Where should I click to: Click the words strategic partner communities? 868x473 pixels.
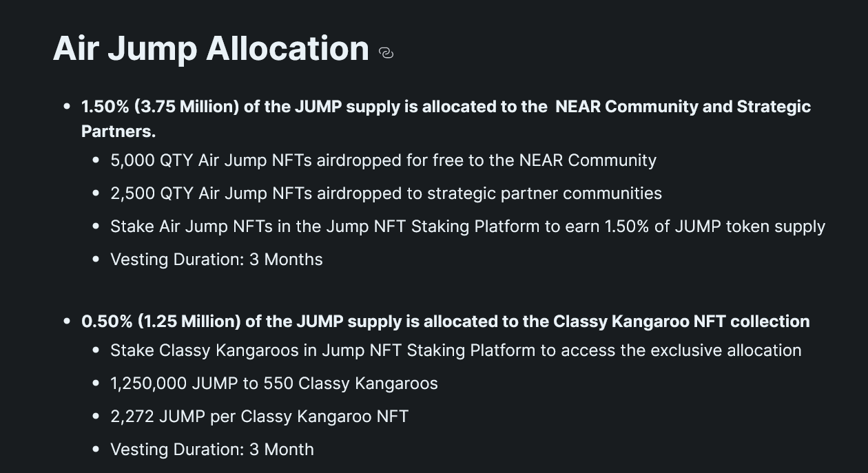(x=544, y=193)
